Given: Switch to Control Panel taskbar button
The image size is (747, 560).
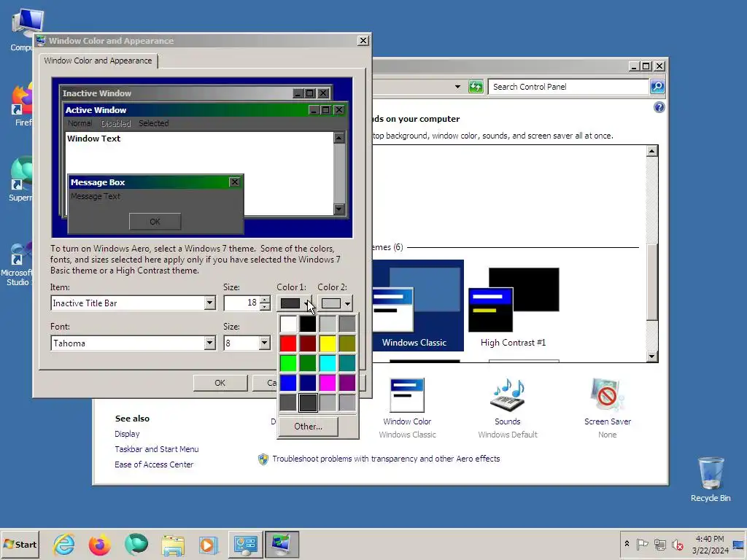Looking at the screenshot, I should 245,544.
